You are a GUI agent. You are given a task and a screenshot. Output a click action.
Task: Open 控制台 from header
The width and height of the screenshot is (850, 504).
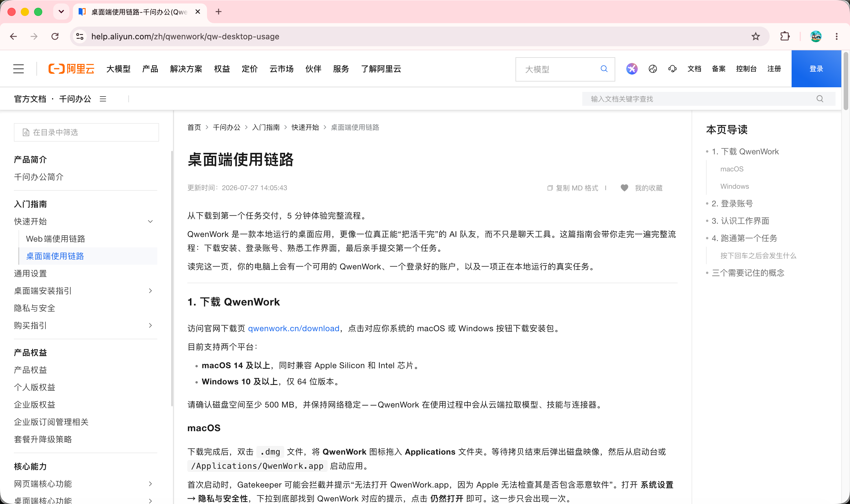click(746, 69)
